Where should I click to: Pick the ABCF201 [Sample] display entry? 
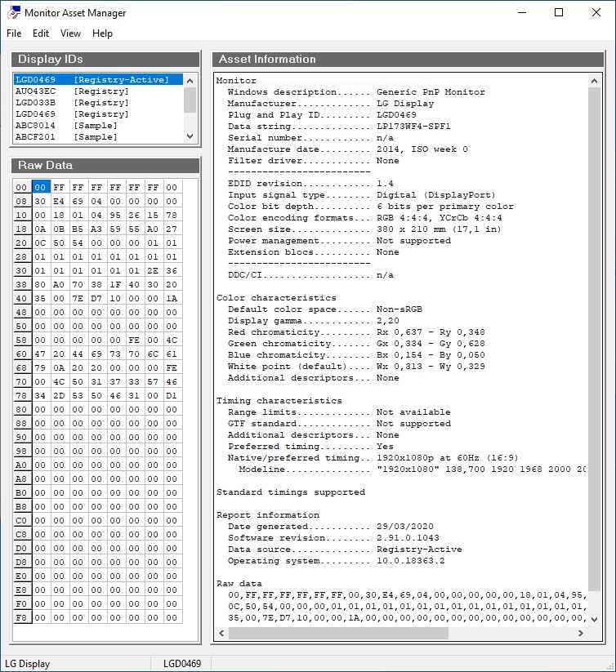pyautogui.click(x=66, y=137)
